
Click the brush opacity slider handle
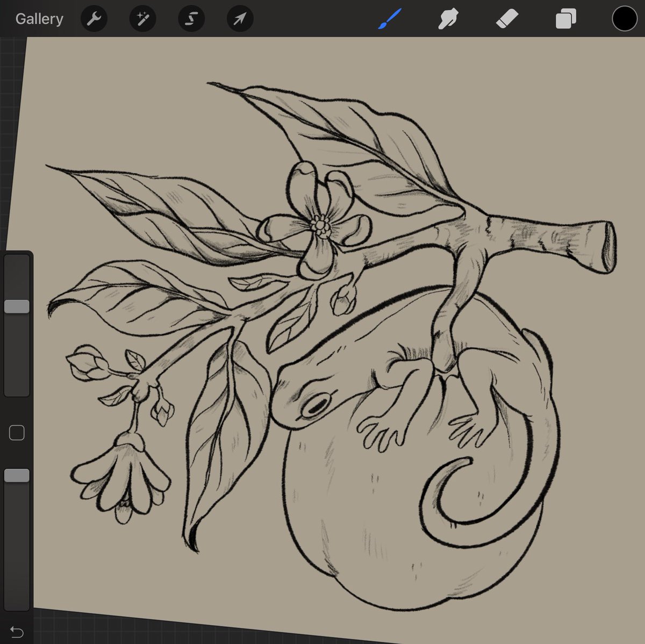[17, 475]
